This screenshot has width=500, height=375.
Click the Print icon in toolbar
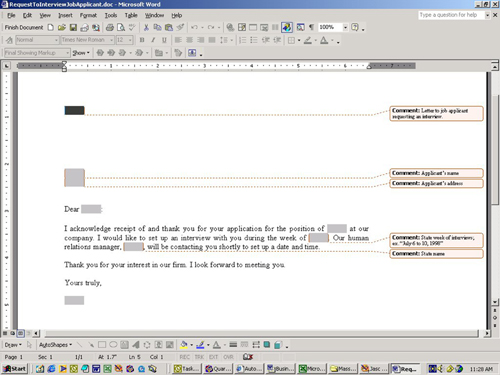click(x=110, y=27)
